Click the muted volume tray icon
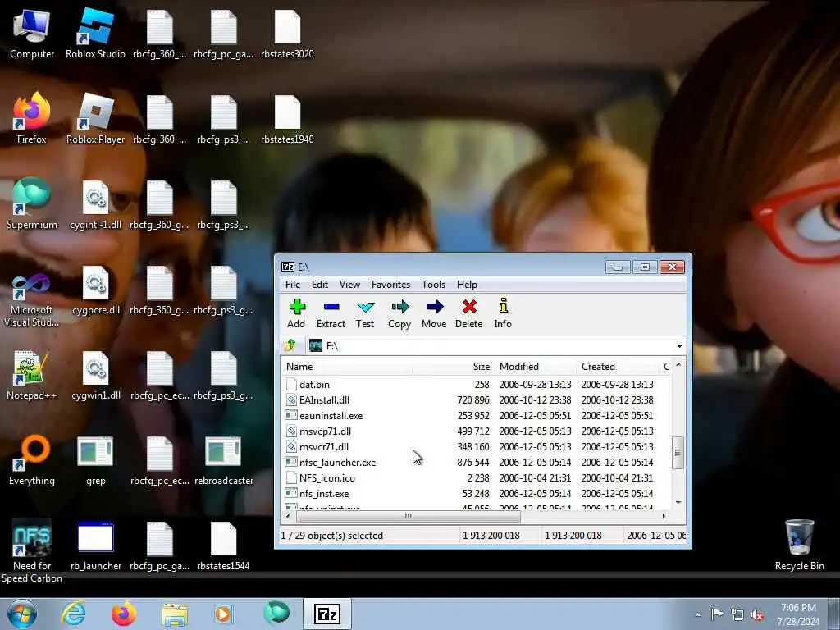 (x=757, y=615)
